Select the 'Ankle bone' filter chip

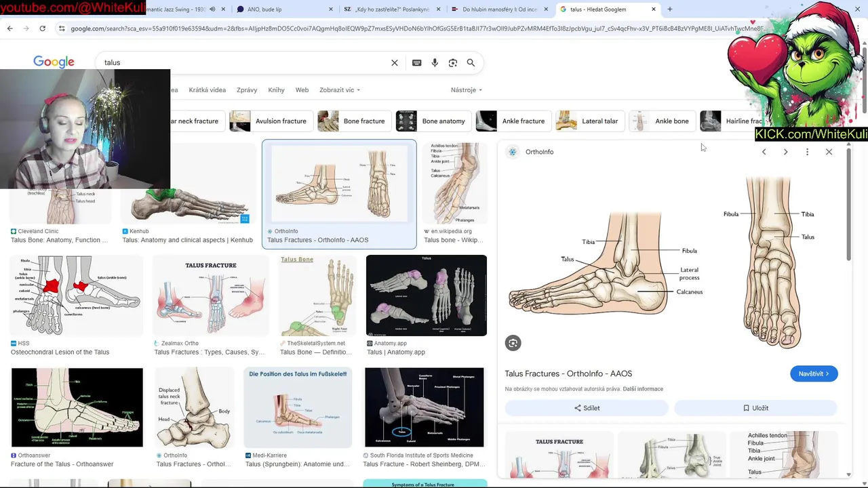pos(662,121)
